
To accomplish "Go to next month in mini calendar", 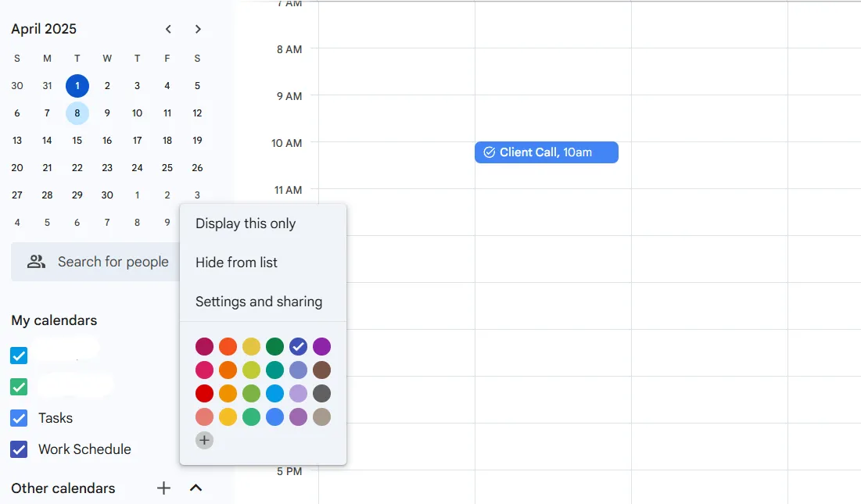I will pyautogui.click(x=198, y=29).
